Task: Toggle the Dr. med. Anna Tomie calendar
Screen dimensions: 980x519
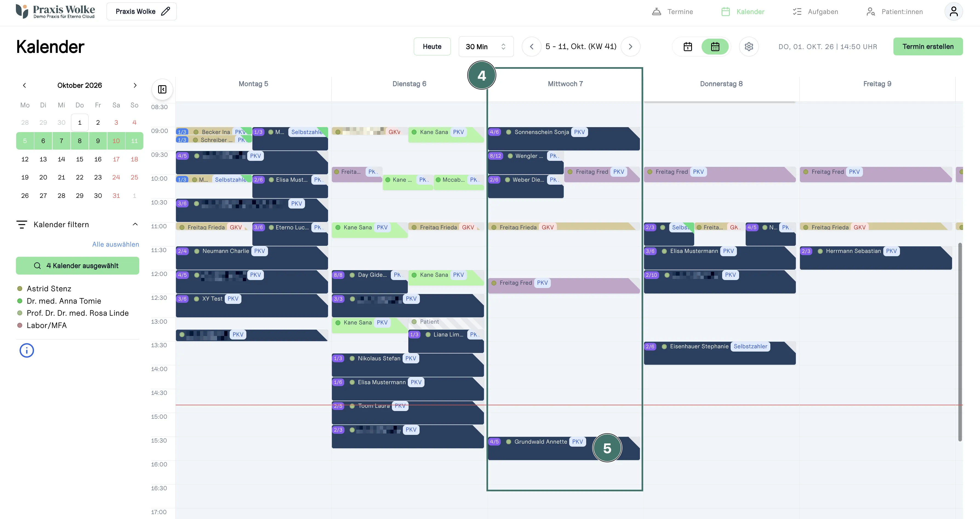Action: tap(59, 301)
